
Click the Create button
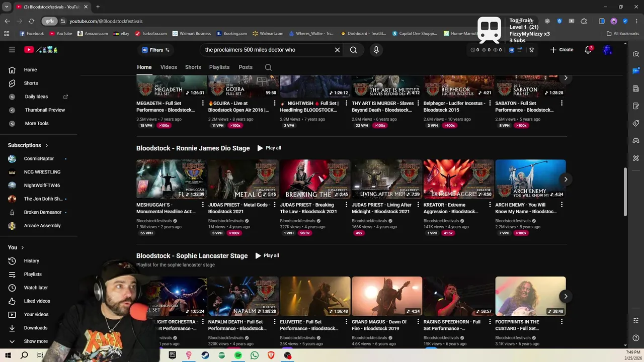[561, 50]
